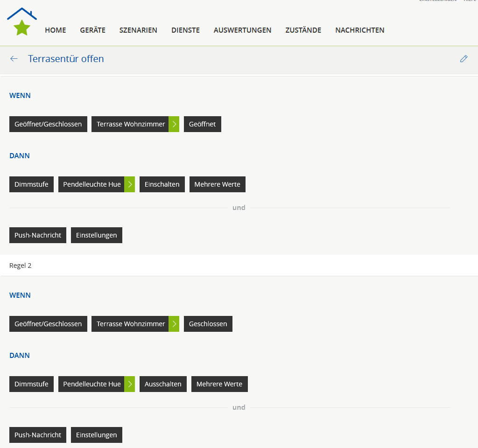Select ZUSTÄNDE in the top navigation
This screenshot has width=478, height=448.
[x=303, y=30]
